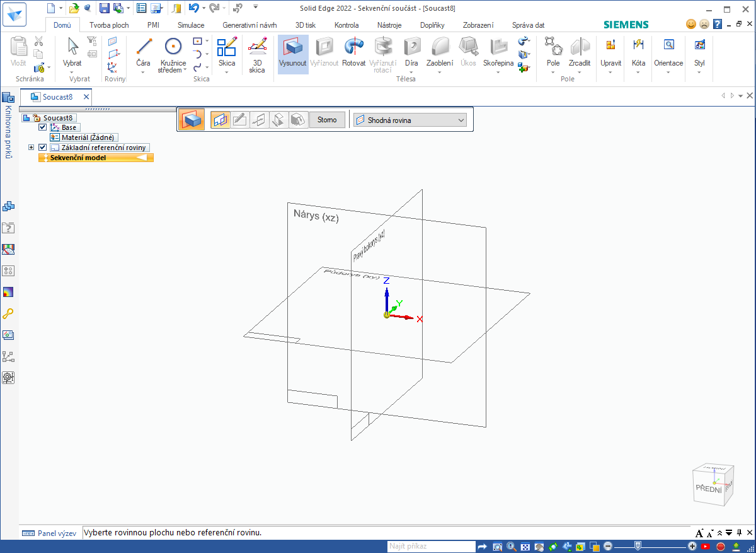Click the sad smiley feedback icon
Image resolution: width=756 pixels, height=553 pixels.
704,24
